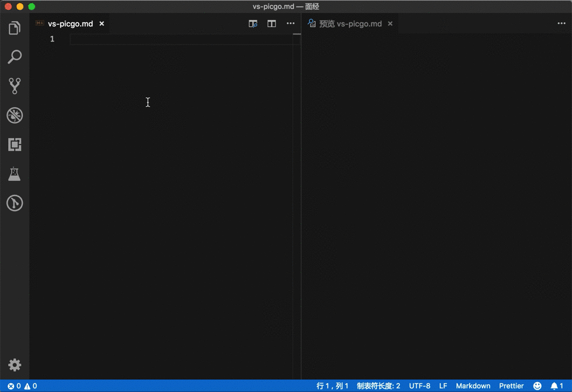This screenshot has width=572, height=392.
Task: Click the editor minimap scrollbar slider
Action: tap(297, 34)
